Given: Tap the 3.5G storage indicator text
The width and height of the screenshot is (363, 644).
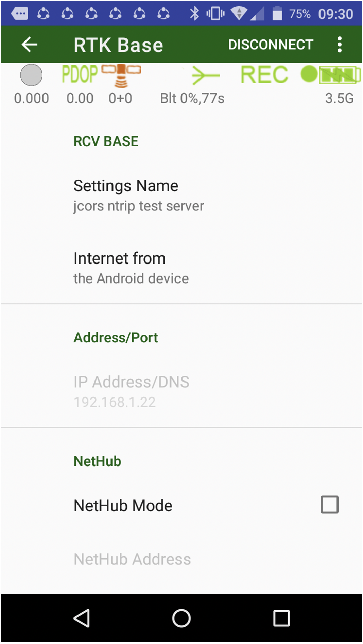Looking at the screenshot, I should point(339,98).
